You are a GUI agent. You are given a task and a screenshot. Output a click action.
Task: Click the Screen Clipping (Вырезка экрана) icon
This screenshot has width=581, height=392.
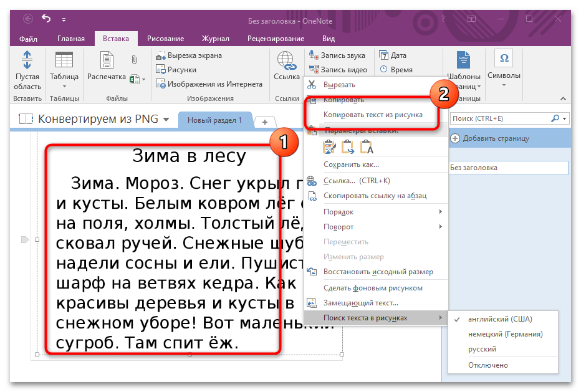coord(161,55)
